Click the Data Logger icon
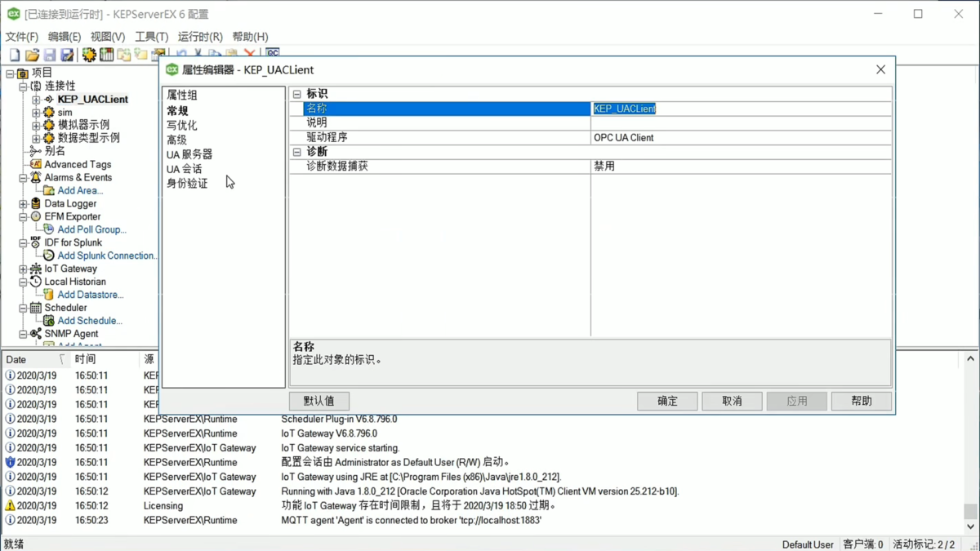980x551 pixels. [36, 203]
